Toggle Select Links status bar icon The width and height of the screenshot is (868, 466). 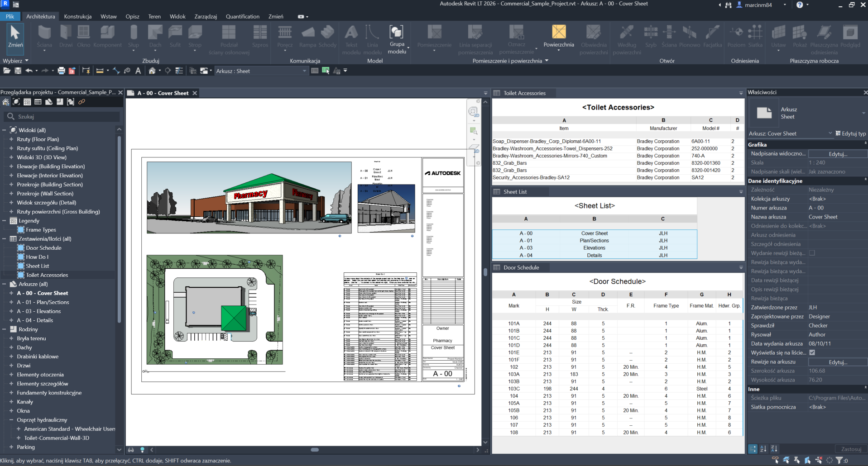pos(775,460)
